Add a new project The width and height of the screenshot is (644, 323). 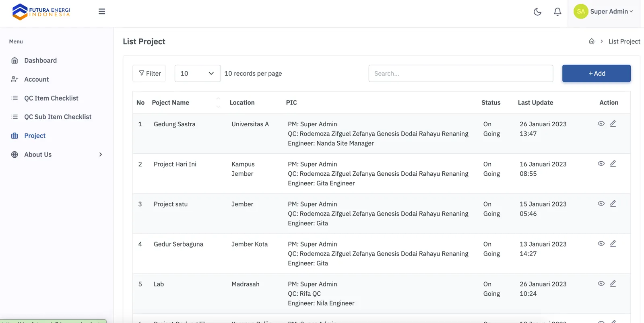coord(597,73)
